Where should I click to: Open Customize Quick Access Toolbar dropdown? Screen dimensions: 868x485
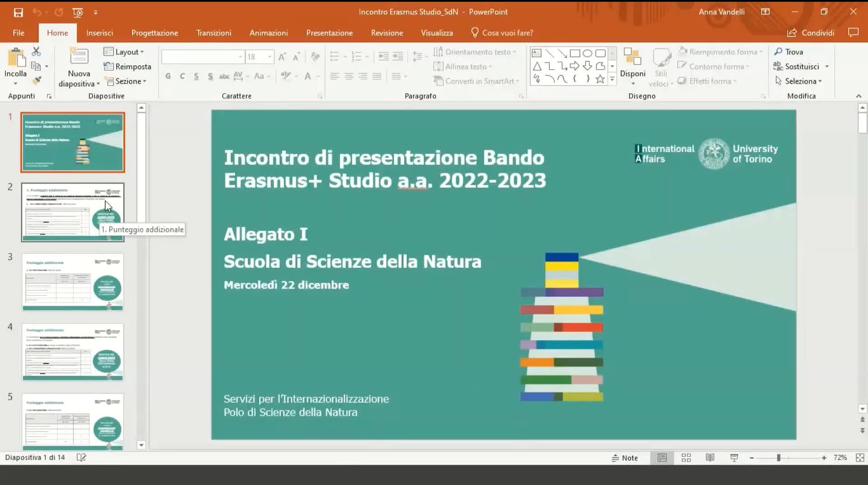pyautogui.click(x=95, y=12)
